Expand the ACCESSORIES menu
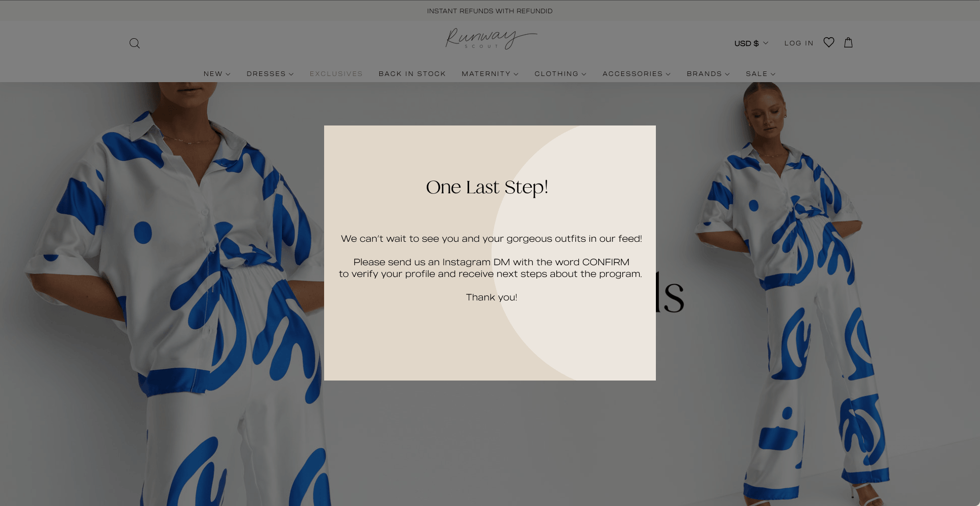980x506 pixels. point(636,74)
